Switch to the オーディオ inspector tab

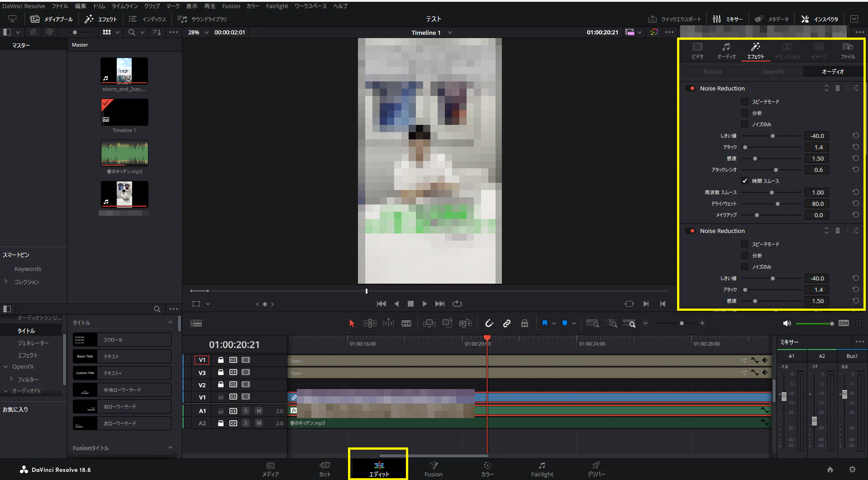coord(726,51)
